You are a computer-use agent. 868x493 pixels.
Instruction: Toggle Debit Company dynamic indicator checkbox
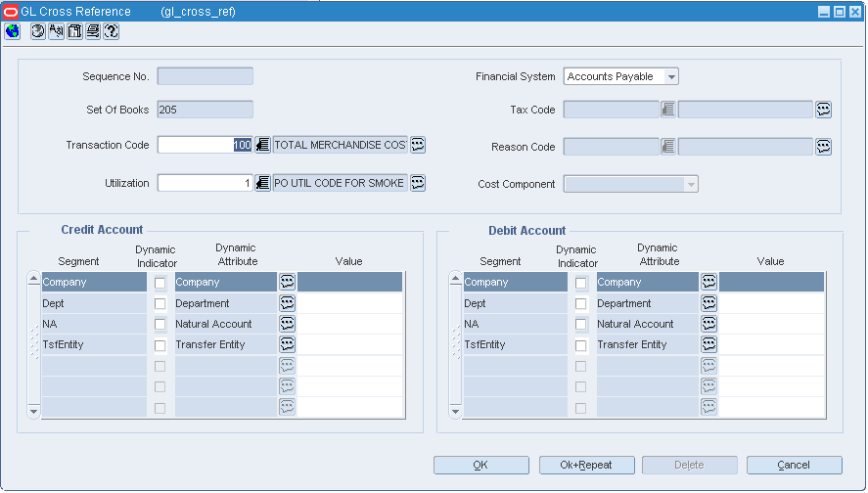coord(580,283)
